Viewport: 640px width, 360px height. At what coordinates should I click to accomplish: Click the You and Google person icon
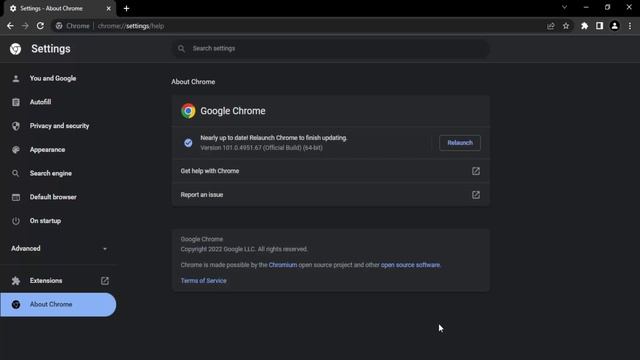(16, 78)
